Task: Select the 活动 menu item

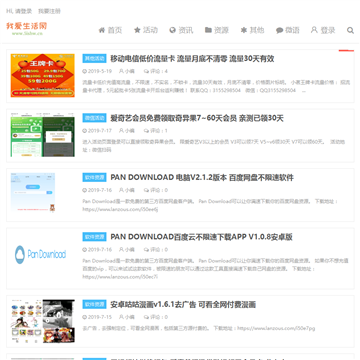Action: pyautogui.click(x=146, y=30)
